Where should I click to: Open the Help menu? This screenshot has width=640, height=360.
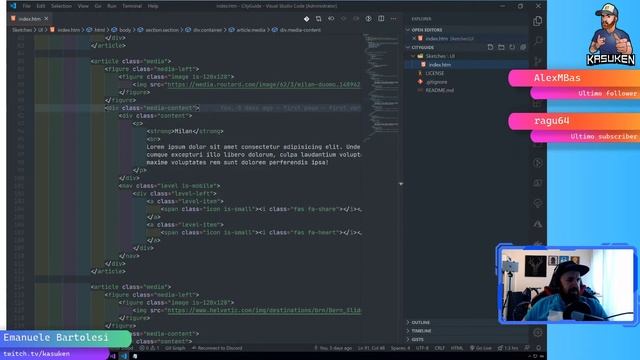pos(153,6)
